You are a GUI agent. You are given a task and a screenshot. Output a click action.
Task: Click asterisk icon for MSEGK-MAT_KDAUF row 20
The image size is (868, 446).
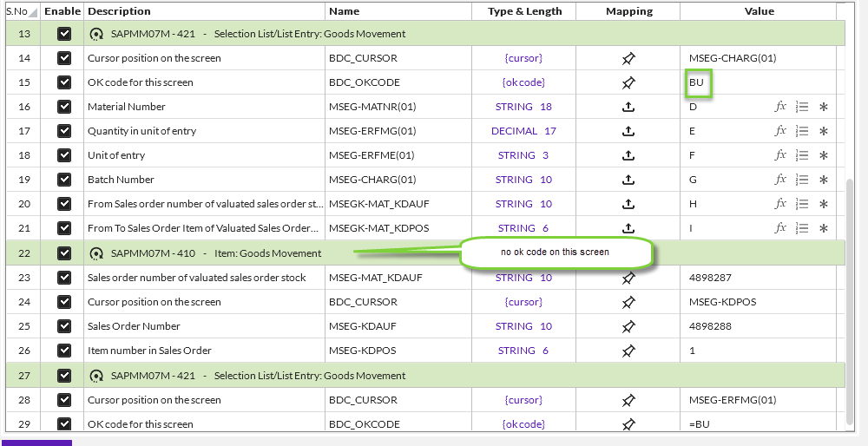pos(824,204)
